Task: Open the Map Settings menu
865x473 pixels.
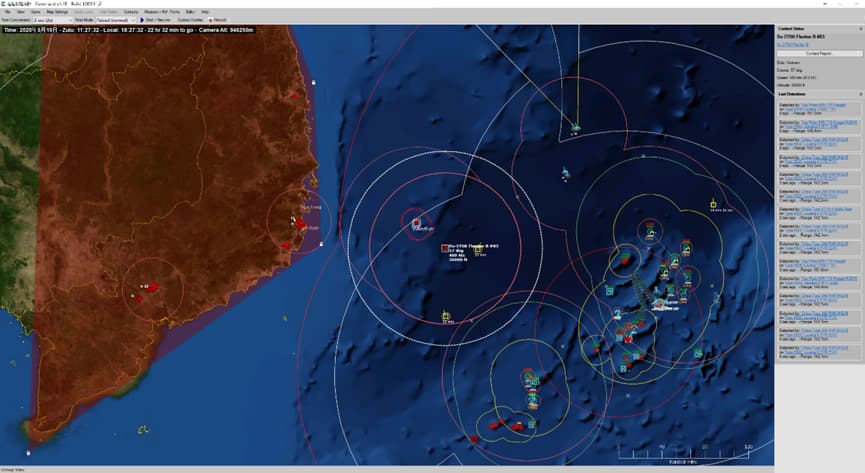Action: click(x=57, y=12)
